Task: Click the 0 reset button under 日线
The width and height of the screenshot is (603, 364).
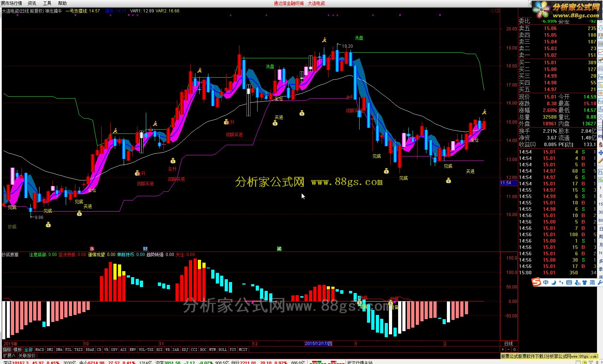Action: 515,350
